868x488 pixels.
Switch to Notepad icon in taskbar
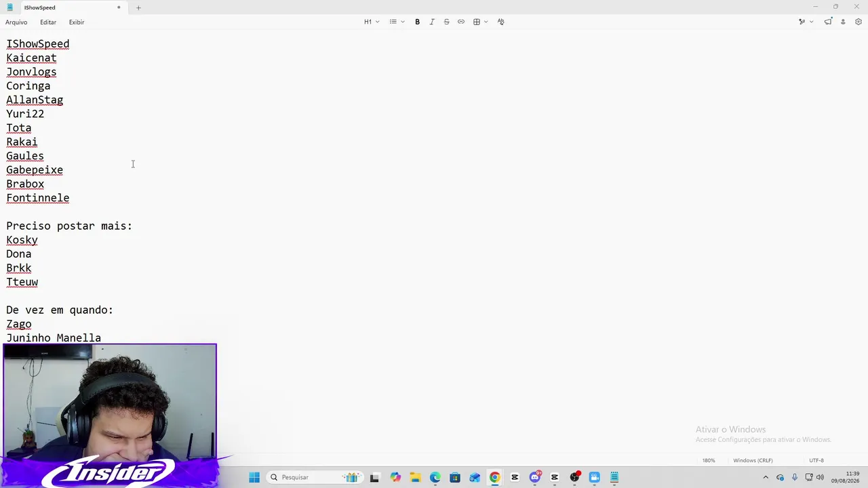click(x=614, y=477)
